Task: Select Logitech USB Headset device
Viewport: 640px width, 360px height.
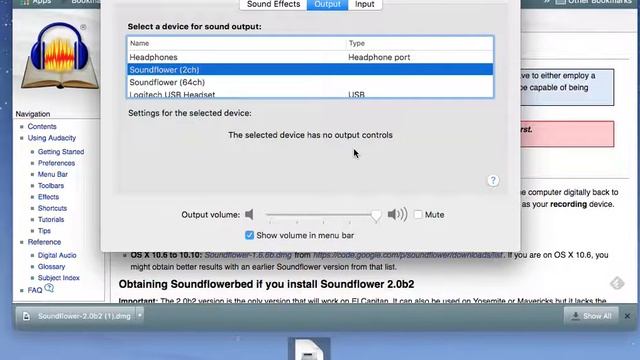Action: pos(310,94)
